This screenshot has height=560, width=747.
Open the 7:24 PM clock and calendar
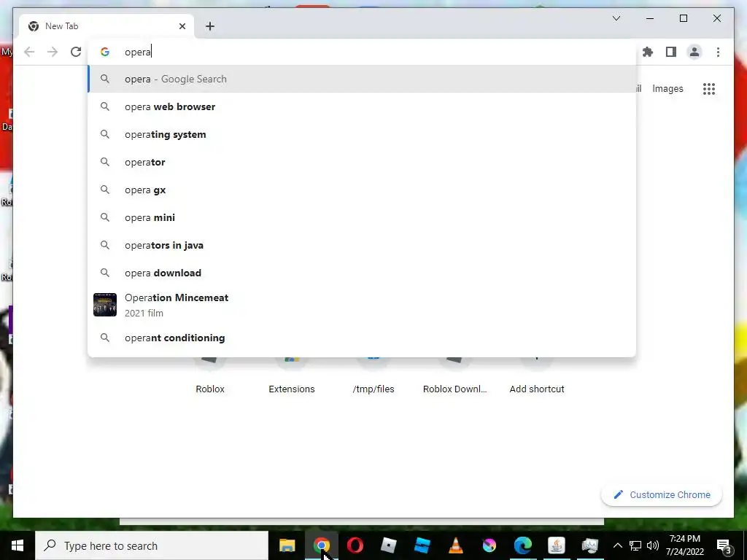click(684, 545)
